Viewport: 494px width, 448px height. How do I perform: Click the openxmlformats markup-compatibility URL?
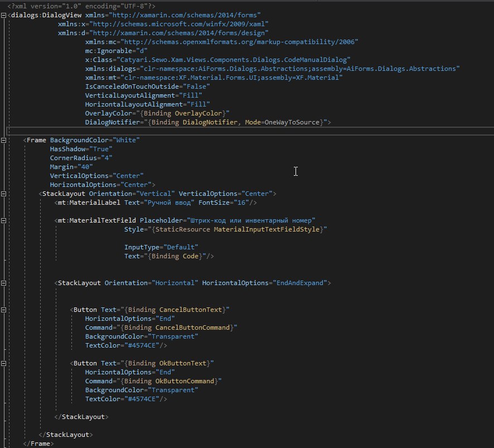pos(239,42)
